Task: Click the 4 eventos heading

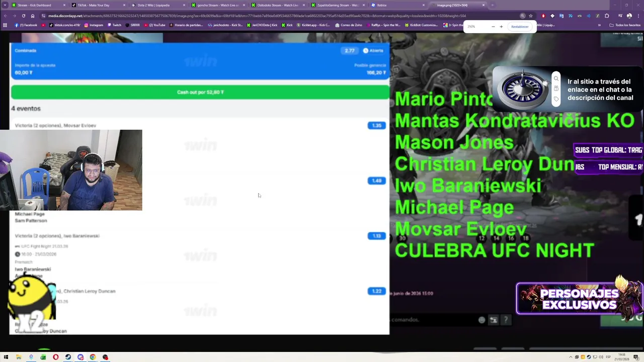Action: coord(26,109)
